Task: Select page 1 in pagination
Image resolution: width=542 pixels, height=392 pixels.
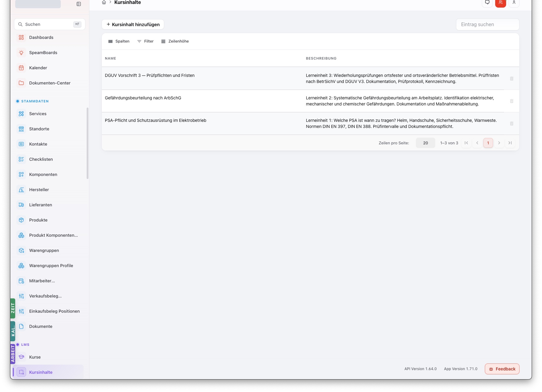Action: pyautogui.click(x=488, y=143)
